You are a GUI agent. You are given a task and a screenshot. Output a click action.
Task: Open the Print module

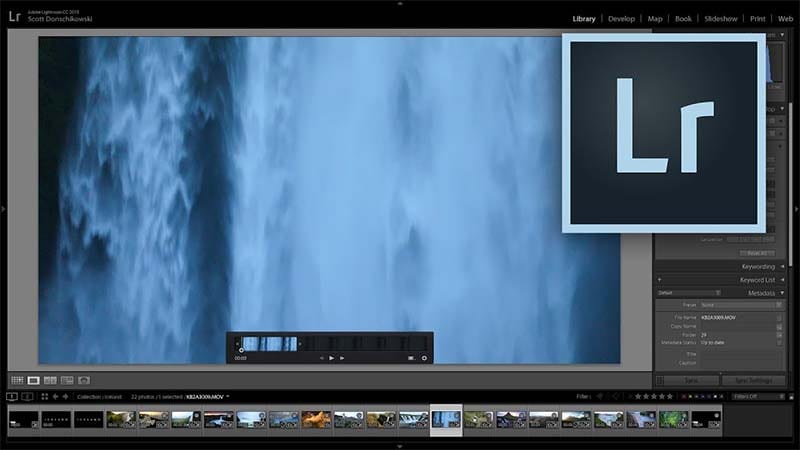(x=758, y=19)
